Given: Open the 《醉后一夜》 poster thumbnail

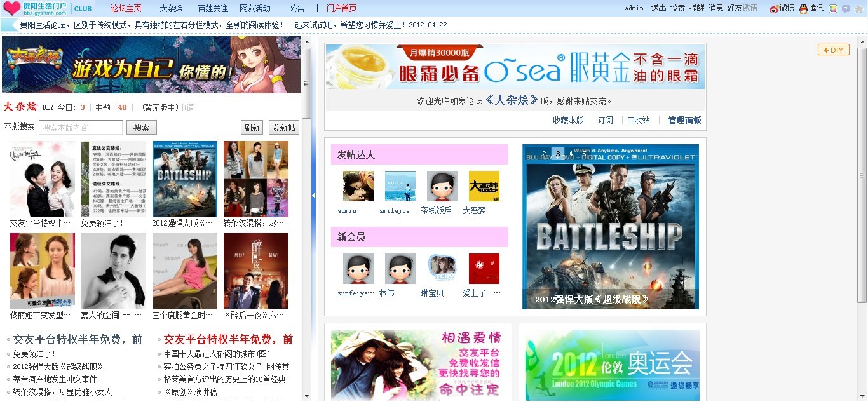Looking at the screenshot, I should [x=255, y=271].
